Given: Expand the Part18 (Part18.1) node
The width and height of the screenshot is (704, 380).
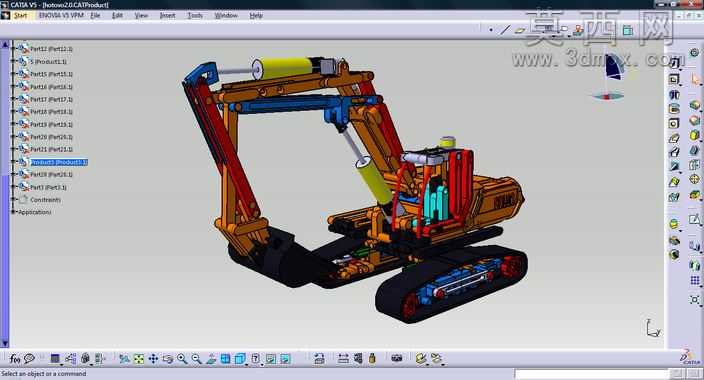Looking at the screenshot, I should (13, 111).
